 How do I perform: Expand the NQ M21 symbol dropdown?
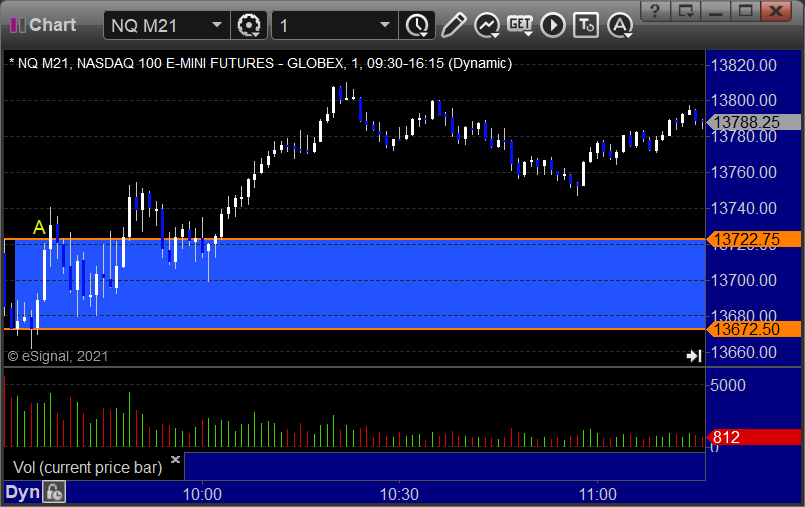217,25
